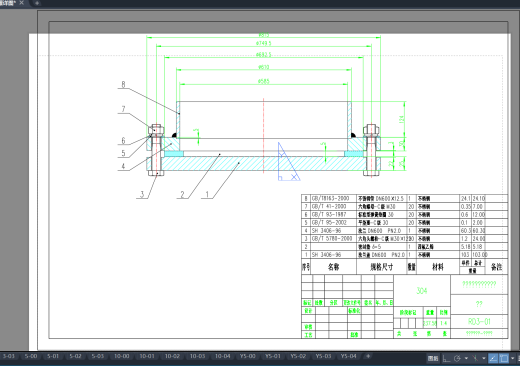Screen dimensions: 520x366
Task: Open layout tab Y5-04
Action: (349, 356)
